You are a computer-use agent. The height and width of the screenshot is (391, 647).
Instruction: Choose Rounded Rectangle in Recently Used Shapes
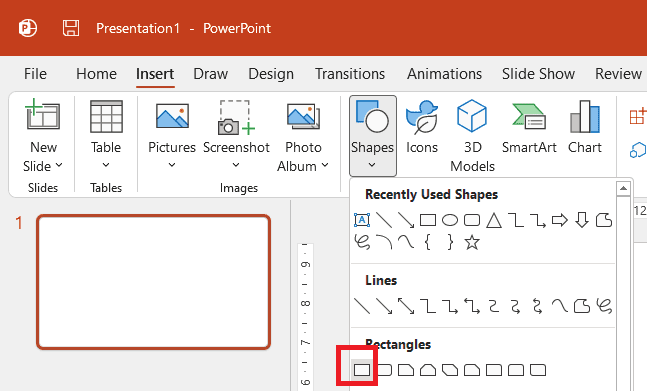tap(472, 220)
